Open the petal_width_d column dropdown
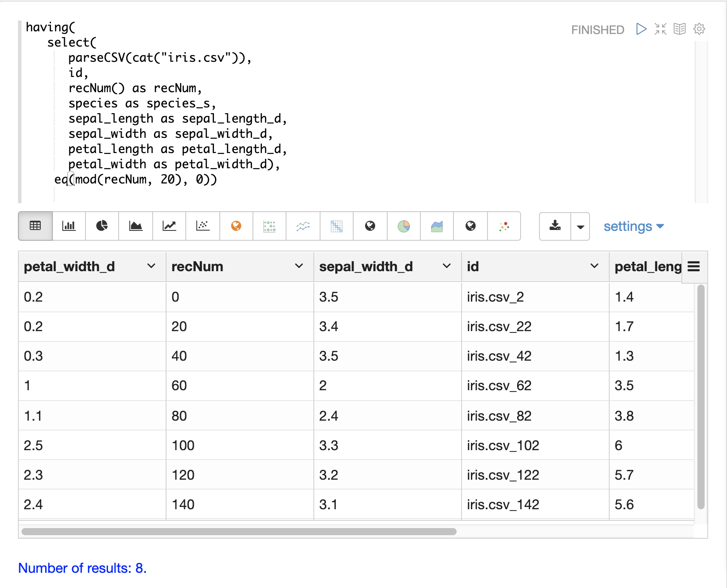The width and height of the screenshot is (727, 588). tap(151, 266)
